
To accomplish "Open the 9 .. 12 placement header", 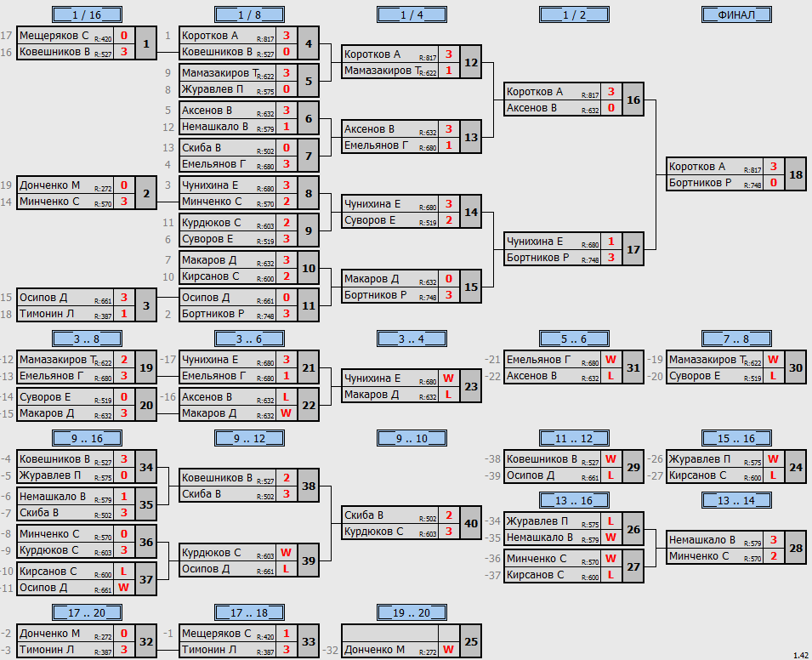I will [249, 438].
